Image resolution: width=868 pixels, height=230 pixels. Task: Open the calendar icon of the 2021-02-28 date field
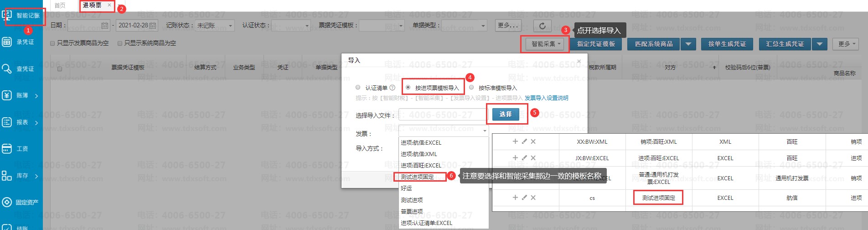(153, 26)
